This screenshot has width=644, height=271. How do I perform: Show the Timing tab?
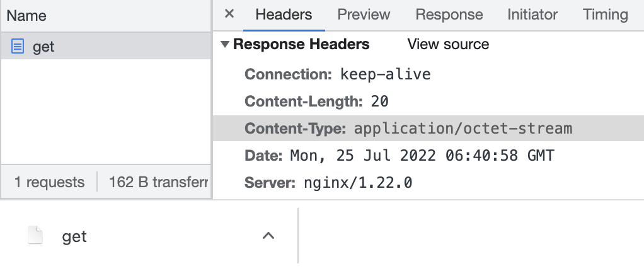605,14
